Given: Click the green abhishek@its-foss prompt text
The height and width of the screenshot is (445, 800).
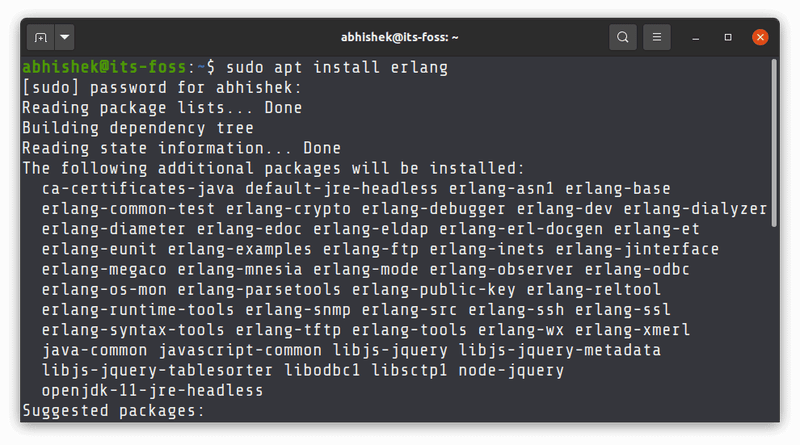Looking at the screenshot, I should click(103, 68).
